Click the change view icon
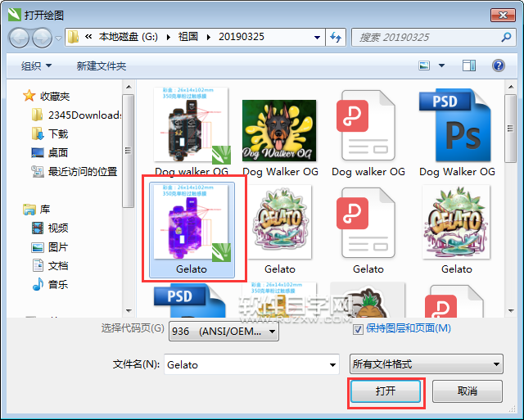The height and width of the screenshot is (420, 524). point(424,65)
